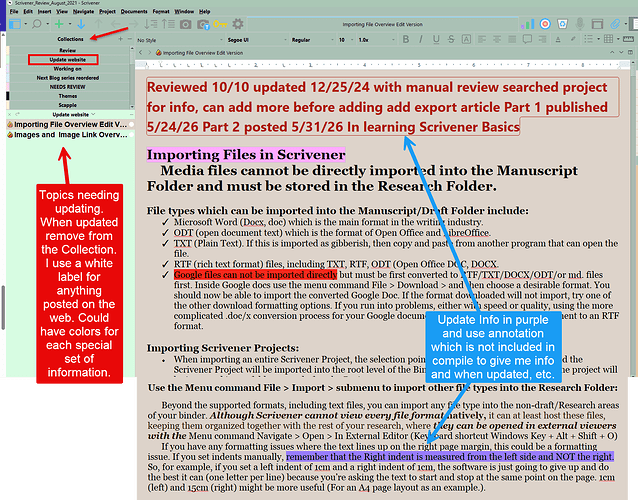Add a new collection with plus button
Image resolution: width=638 pixels, height=500 pixels.
coord(120,39)
